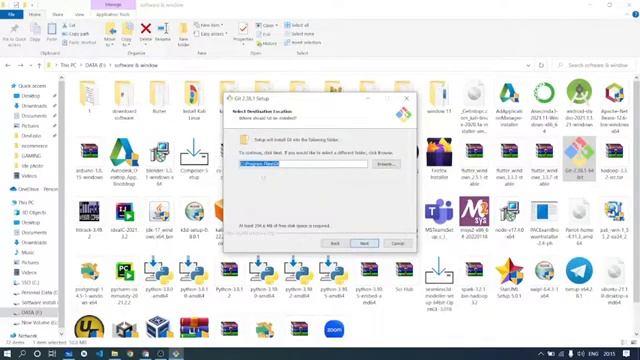Click the Manage contextual tab
The width and height of the screenshot is (640, 360).
point(113,4)
